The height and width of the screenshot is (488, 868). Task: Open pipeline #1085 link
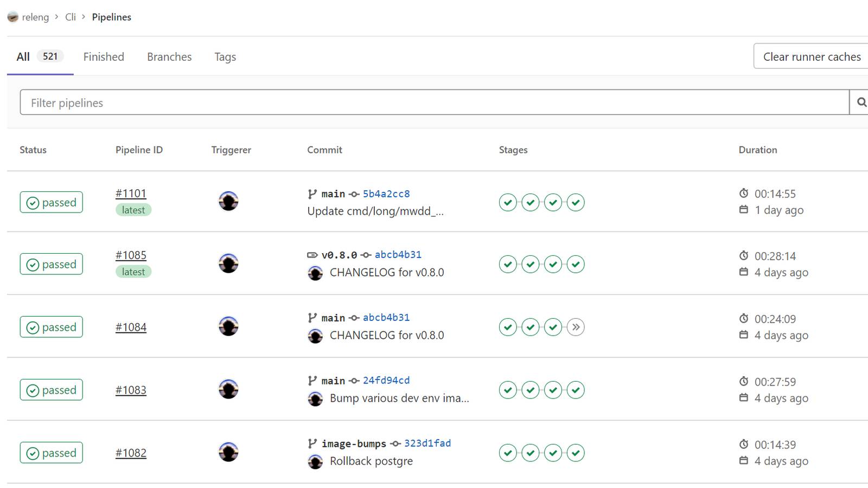(131, 255)
